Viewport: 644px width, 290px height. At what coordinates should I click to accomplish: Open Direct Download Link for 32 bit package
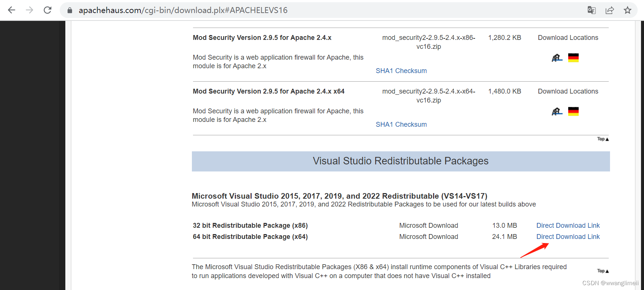[x=568, y=226]
